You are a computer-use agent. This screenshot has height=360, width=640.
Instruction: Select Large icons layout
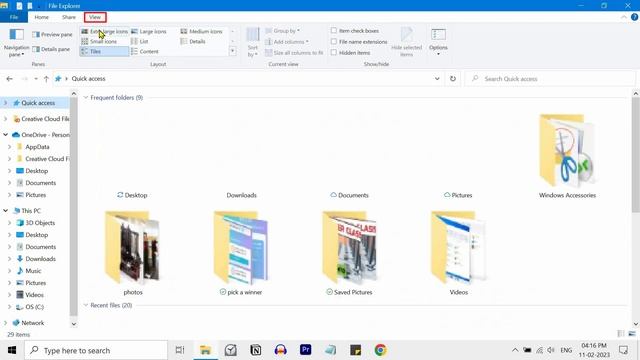click(149, 31)
